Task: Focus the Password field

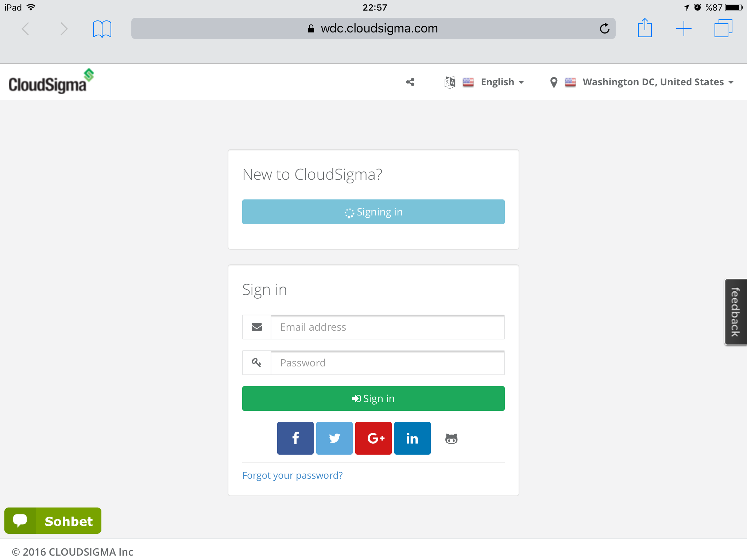Action: [x=388, y=363]
